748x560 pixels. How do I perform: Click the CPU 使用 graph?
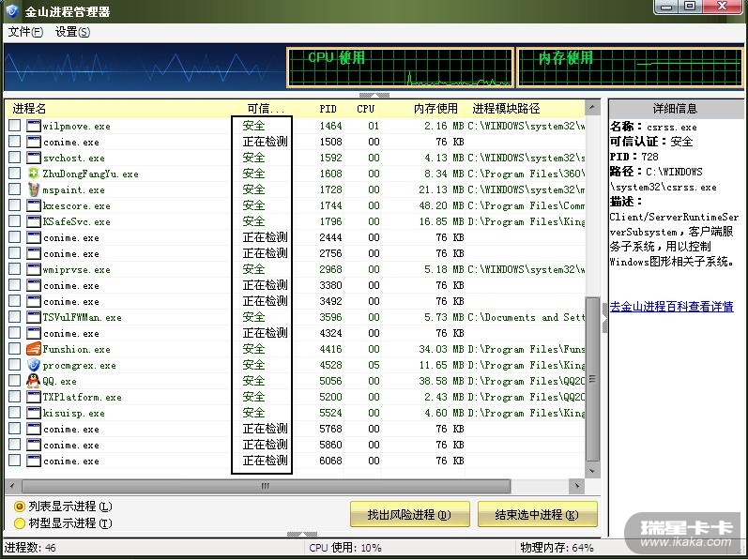(400, 68)
